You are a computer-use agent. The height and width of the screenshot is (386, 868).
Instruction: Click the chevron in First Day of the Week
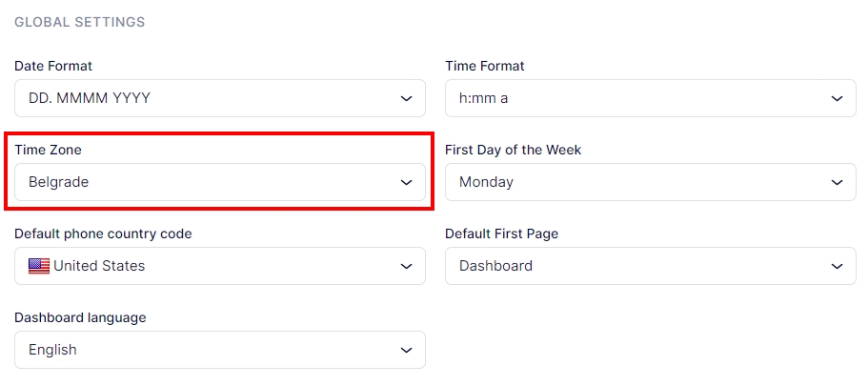point(837,182)
